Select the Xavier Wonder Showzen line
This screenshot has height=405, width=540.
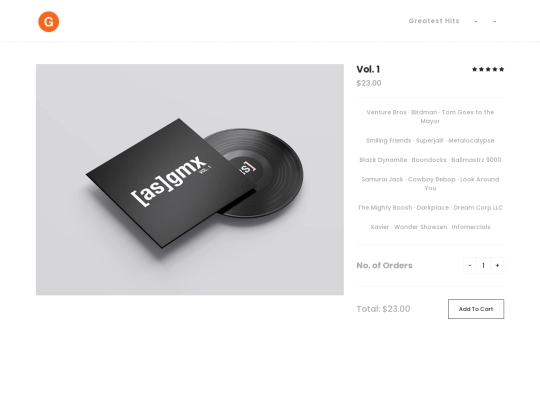tap(430, 227)
